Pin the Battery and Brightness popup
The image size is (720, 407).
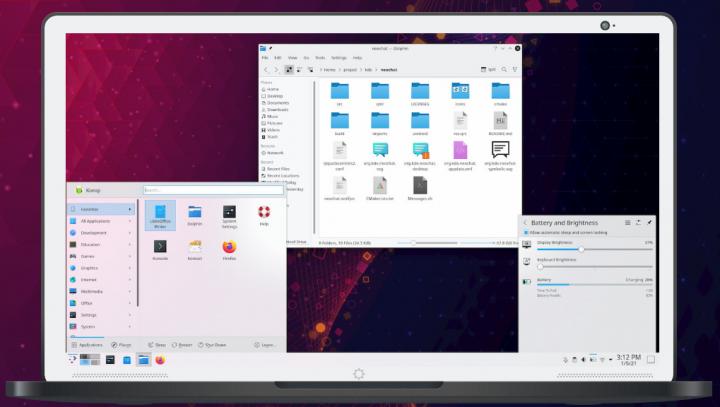point(649,221)
